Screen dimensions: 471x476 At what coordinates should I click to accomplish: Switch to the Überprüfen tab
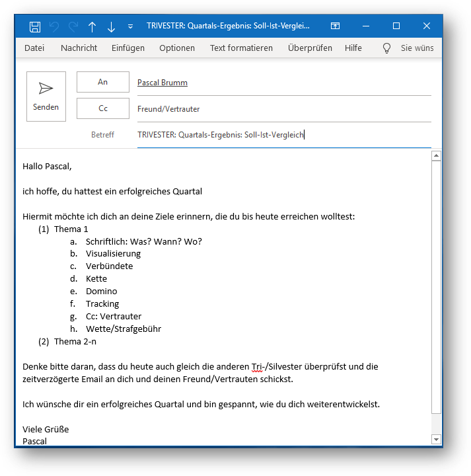(310, 48)
